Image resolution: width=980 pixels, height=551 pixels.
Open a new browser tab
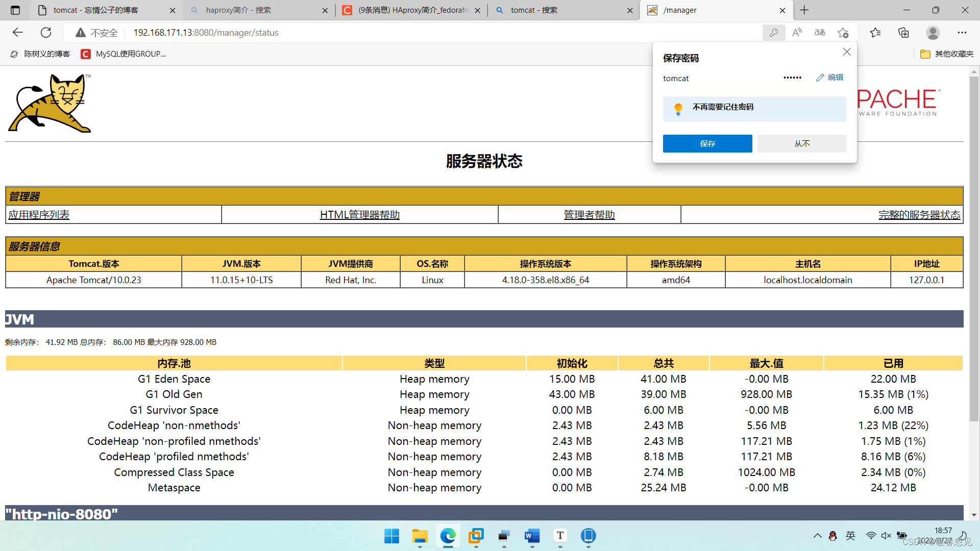[804, 10]
